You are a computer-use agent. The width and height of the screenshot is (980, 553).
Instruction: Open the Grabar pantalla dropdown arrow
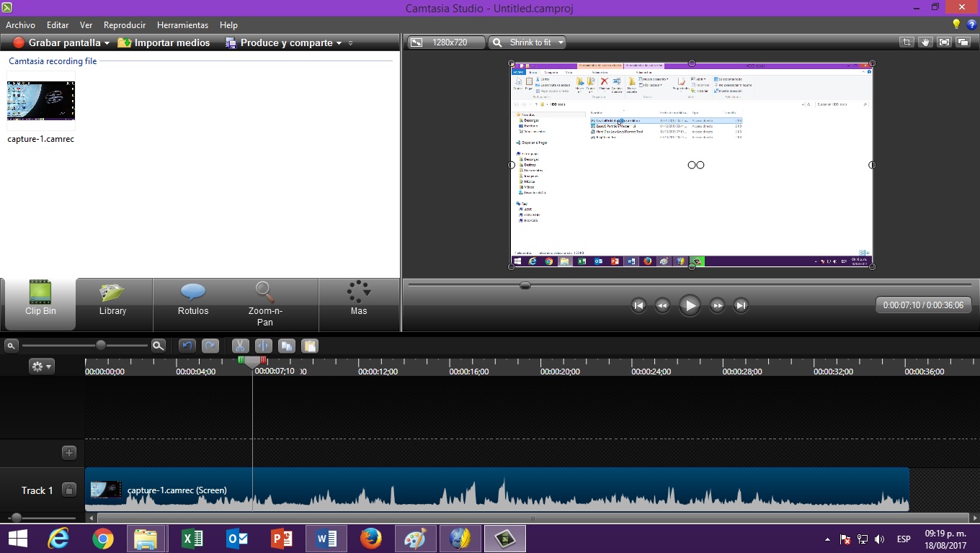107,43
